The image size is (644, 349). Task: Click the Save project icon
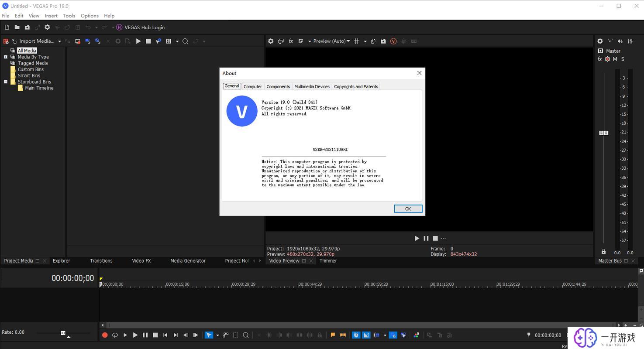tap(27, 27)
